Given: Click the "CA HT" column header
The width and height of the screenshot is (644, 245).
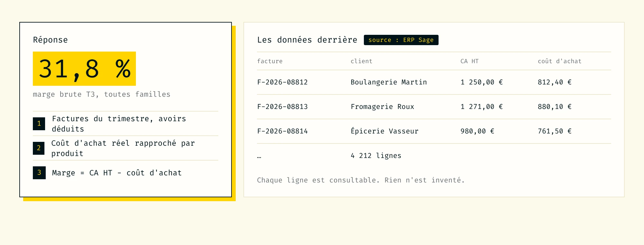Looking at the screenshot, I should tap(469, 61).
